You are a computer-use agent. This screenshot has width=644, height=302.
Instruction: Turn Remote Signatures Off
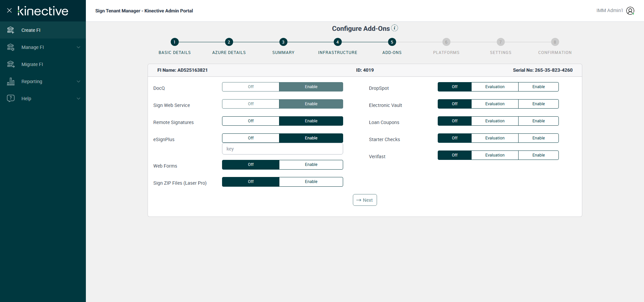click(x=251, y=121)
